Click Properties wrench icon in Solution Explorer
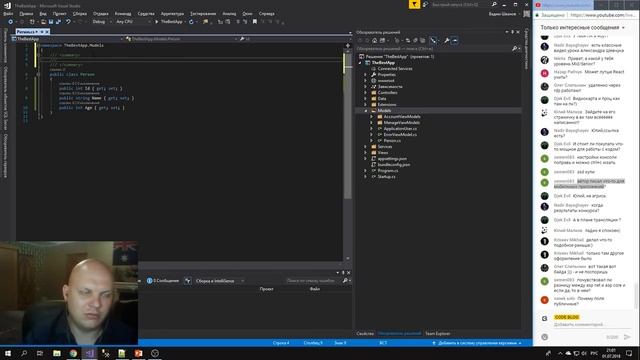The image size is (640, 360). tap(447, 40)
